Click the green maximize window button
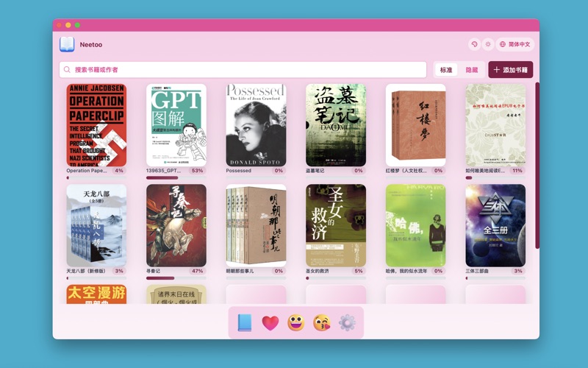 (x=77, y=25)
